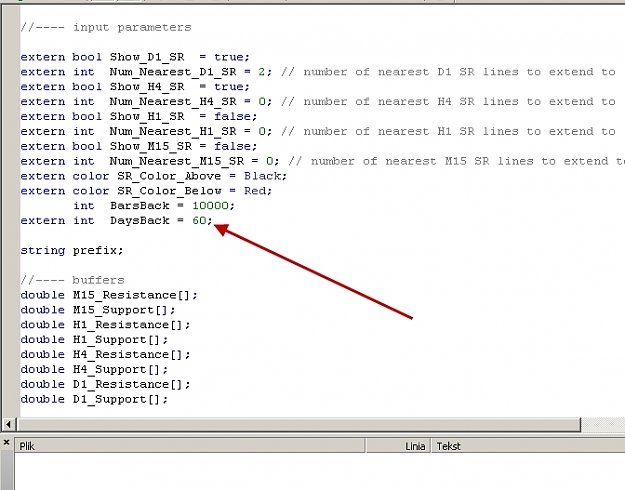
Task: Click the 'SR_Color_Above' variable name
Action: pos(169,176)
